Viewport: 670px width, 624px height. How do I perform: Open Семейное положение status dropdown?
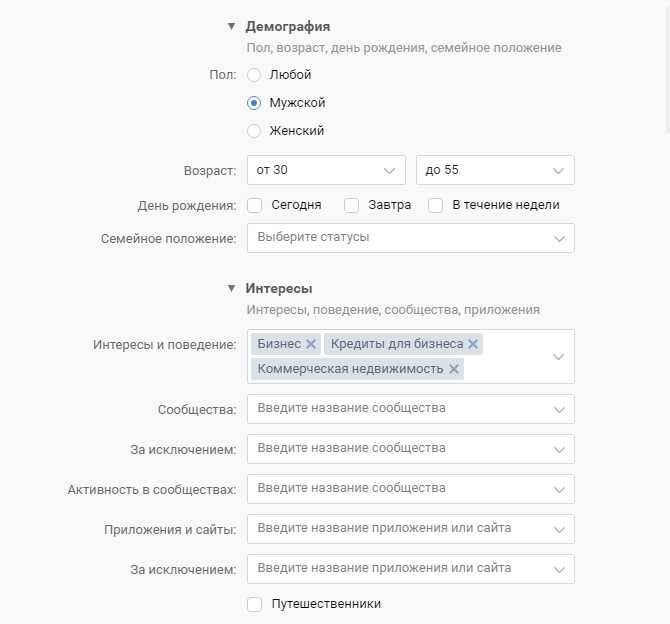[x=410, y=238]
